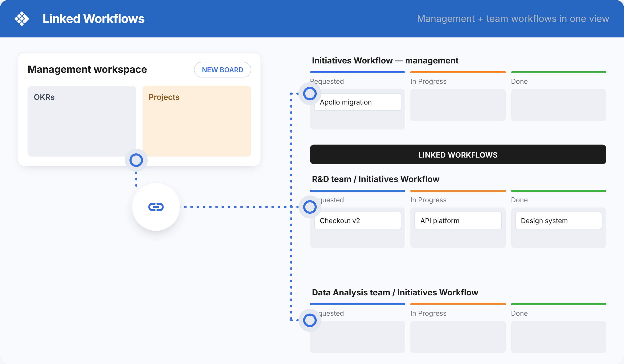Click 'Data Analysis team / Initiatives Workflow' heading

coord(395,292)
